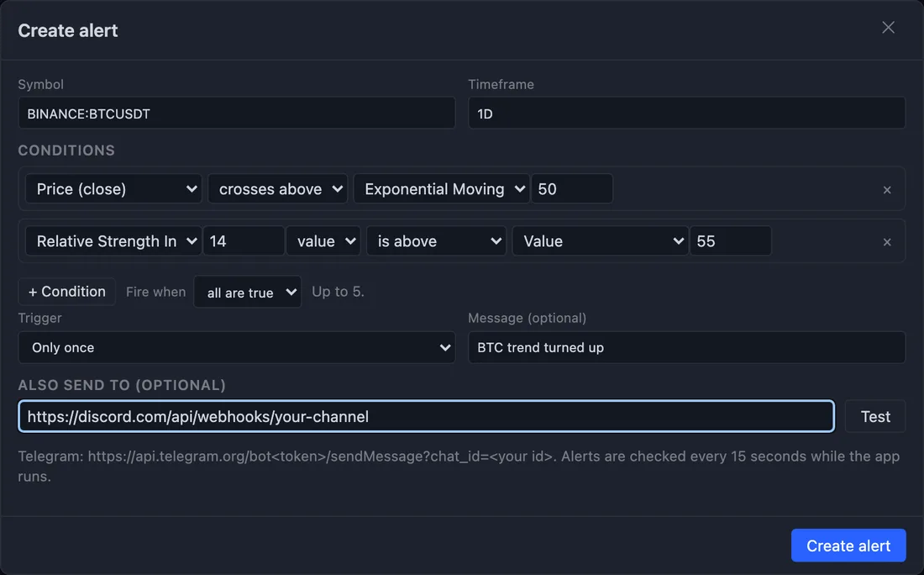
Task: Edit the threshold field 55
Action: (731, 240)
